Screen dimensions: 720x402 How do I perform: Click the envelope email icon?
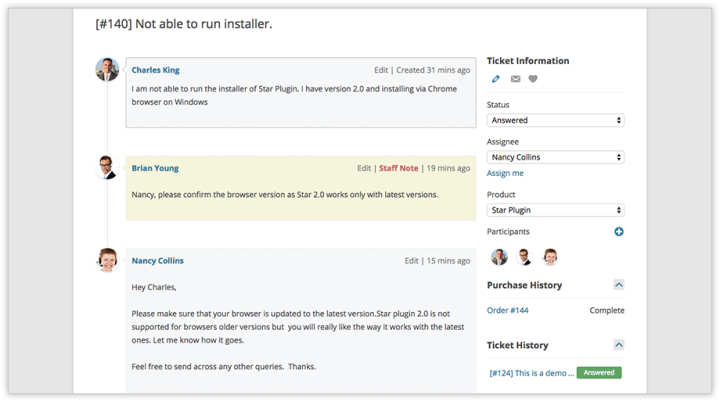[x=516, y=79]
